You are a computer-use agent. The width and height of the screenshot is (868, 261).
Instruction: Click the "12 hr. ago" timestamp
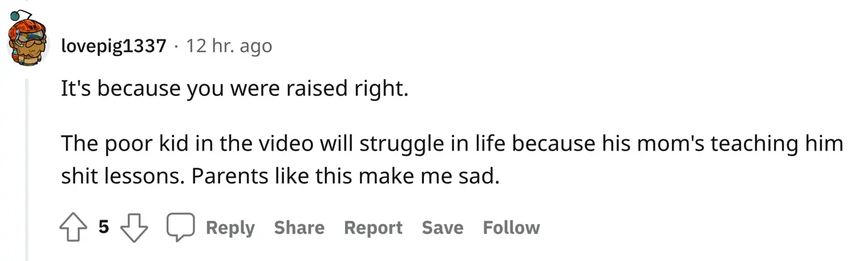229,46
